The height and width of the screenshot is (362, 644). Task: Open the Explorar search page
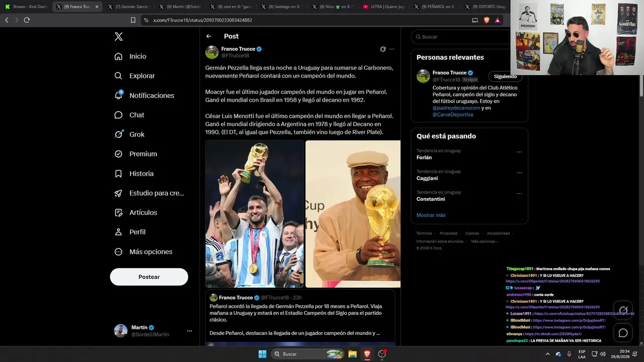pos(134,76)
